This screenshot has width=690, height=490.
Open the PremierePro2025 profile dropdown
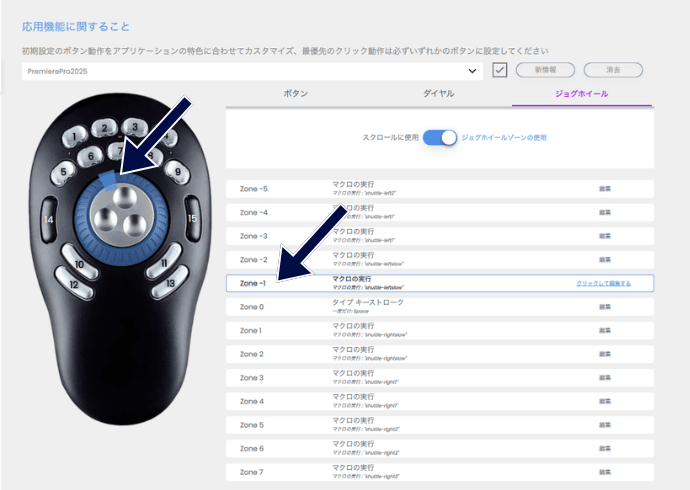point(252,71)
